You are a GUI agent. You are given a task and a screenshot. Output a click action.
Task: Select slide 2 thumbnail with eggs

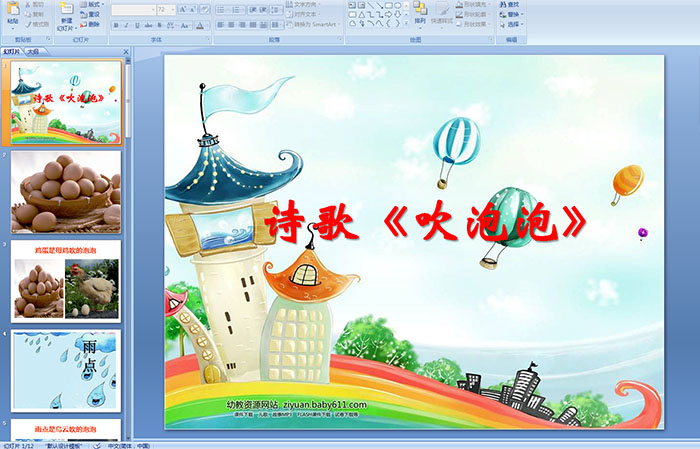click(x=66, y=191)
